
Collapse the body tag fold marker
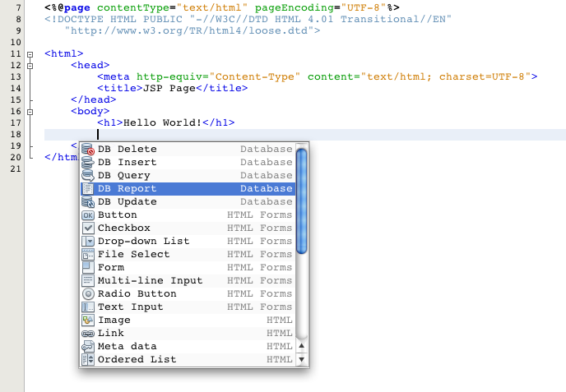click(30, 110)
